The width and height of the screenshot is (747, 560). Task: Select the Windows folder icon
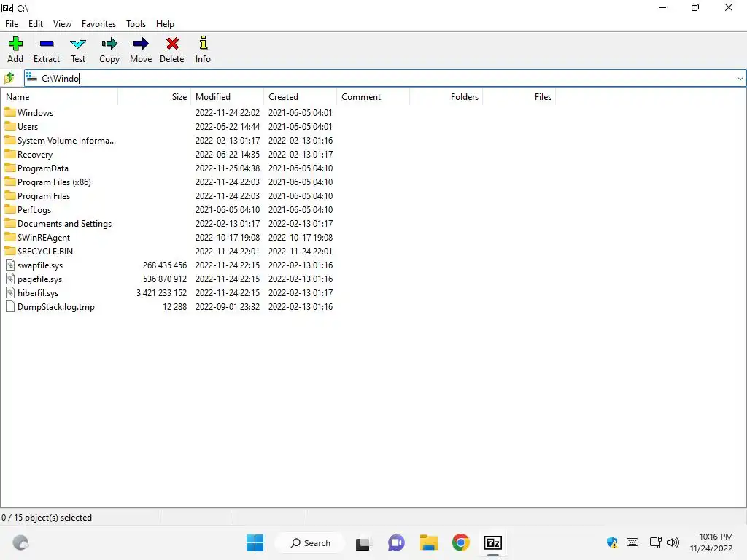pyautogui.click(x=10, y=112)
